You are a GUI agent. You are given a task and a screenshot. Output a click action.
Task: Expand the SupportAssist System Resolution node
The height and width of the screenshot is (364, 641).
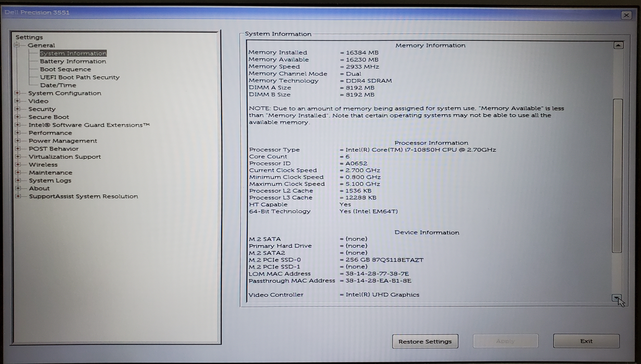coord(18,197)
